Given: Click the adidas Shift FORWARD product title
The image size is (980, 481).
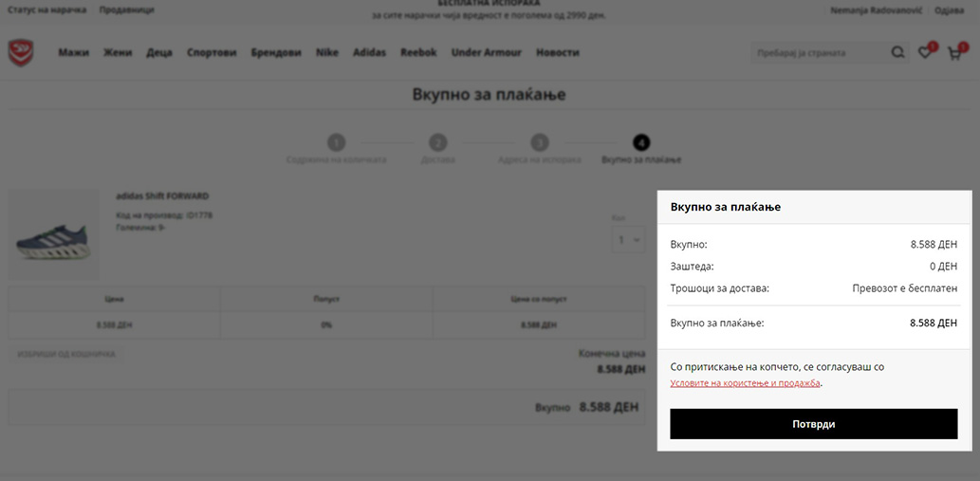Looking at the screenshot, I should 162,196.
